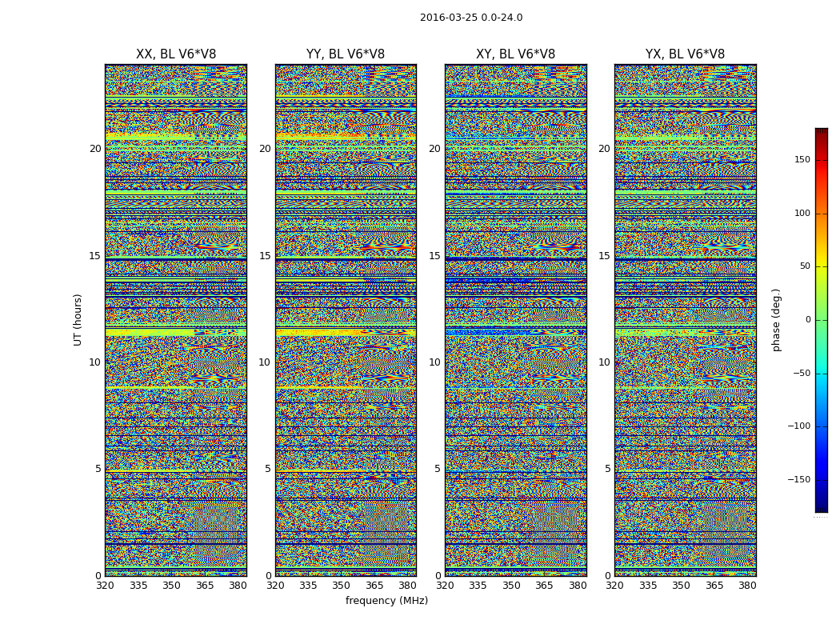
Task: Click the 20 hour tick of XX plot
Action: tap(95, 149)
